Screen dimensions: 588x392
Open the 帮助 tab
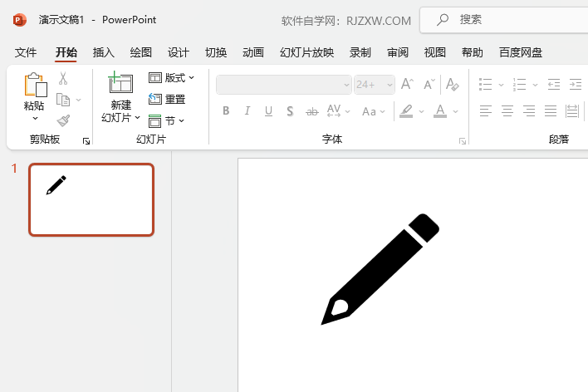pos(472,52)
